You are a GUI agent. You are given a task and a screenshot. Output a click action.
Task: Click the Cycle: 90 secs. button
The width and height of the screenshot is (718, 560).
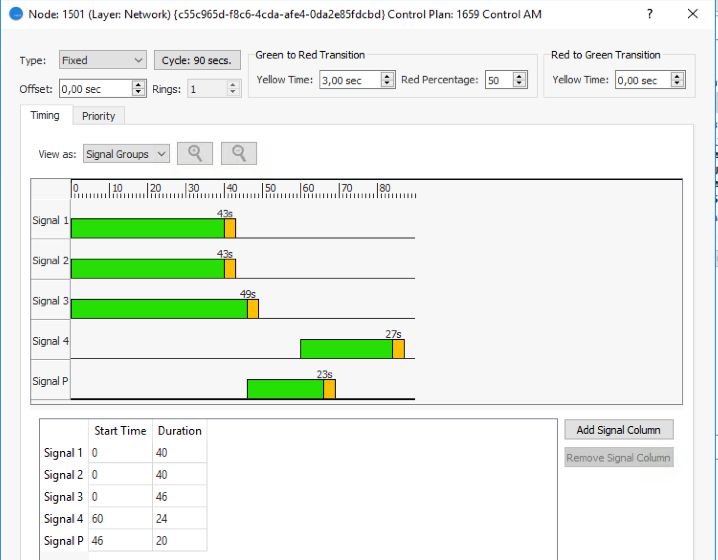pos(197,60)
